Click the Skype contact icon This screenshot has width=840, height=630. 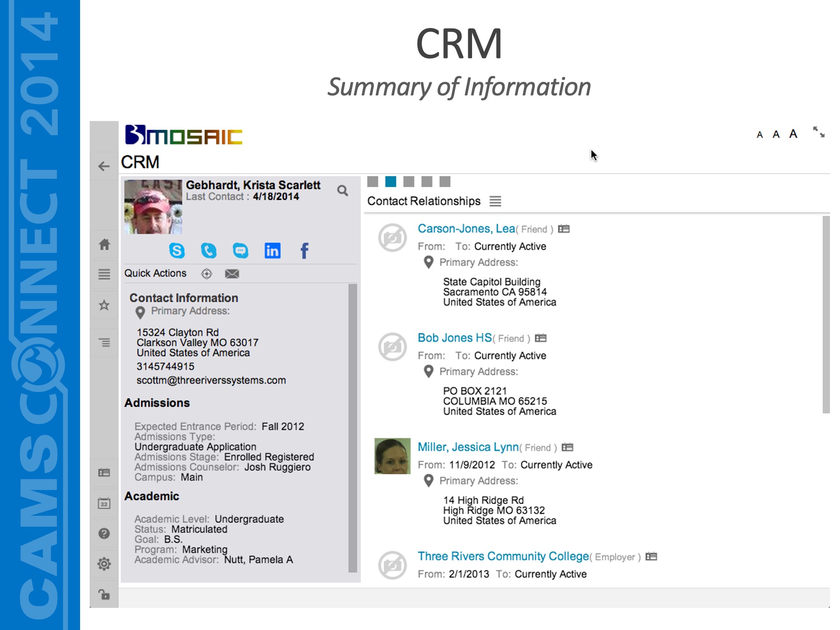[x=177, y=251]
